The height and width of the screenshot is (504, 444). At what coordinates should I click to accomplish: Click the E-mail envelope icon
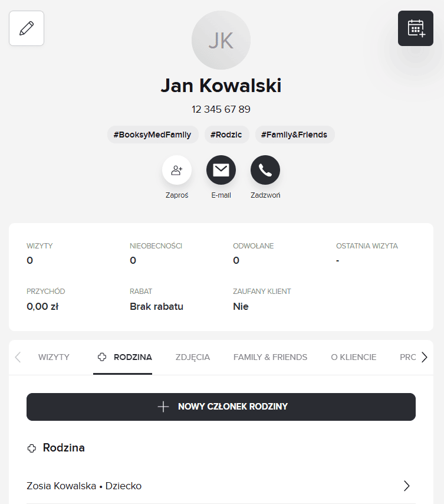pyautogui.click(x=221, y=169)
